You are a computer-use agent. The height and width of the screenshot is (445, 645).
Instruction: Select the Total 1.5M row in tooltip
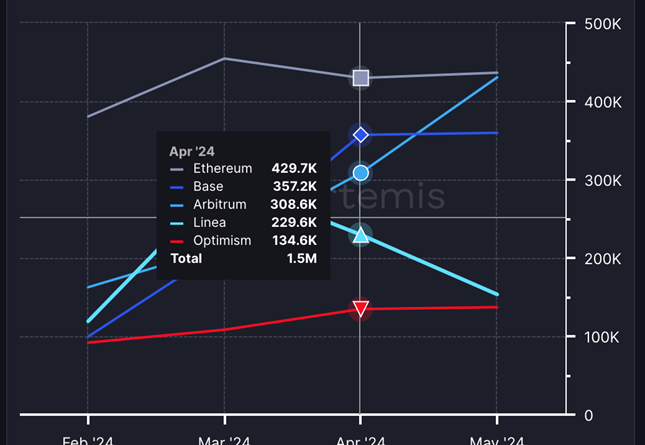point(243,259)
